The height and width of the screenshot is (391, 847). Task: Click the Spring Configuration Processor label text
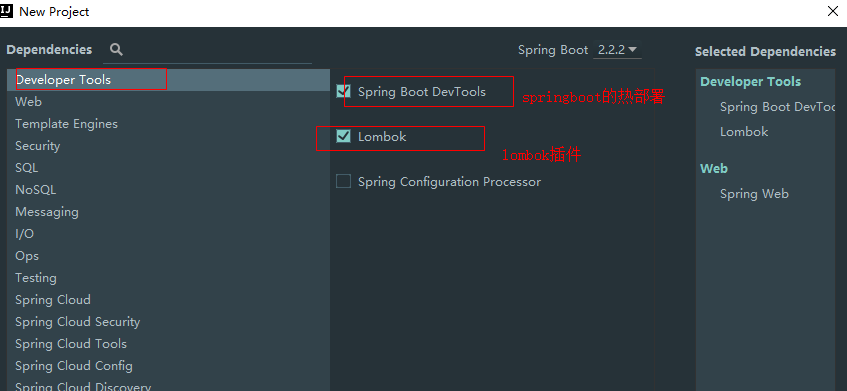pyautogui.click(x=449, y=182)
